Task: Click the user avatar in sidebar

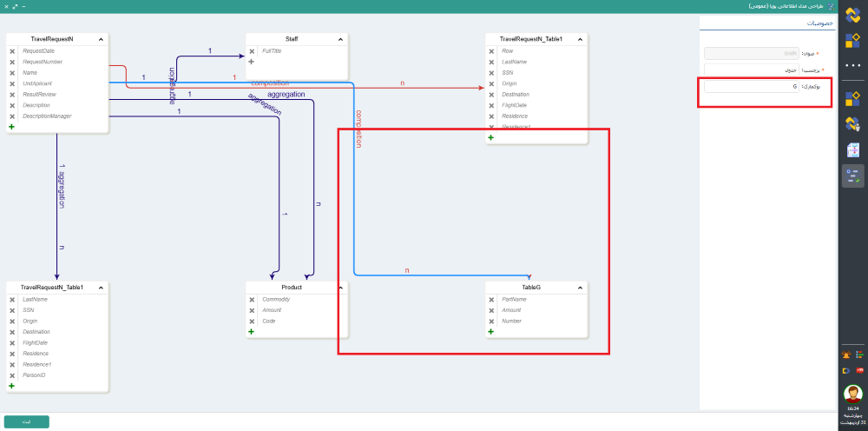Action: pos(852,394)
